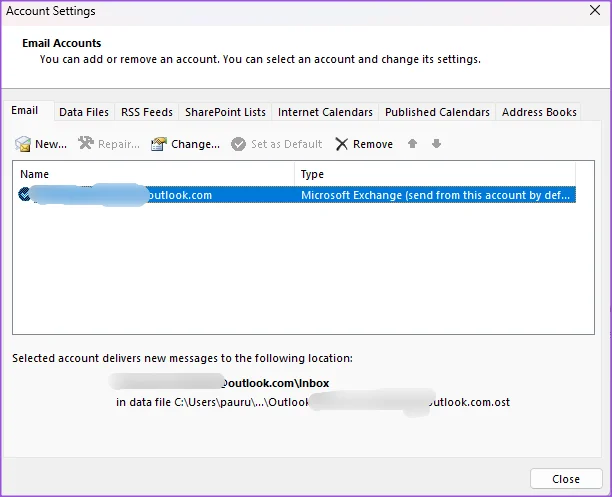Switch to Address Books tab
The height and width of the screenshot is (497, 612).
tap(539, 112)
